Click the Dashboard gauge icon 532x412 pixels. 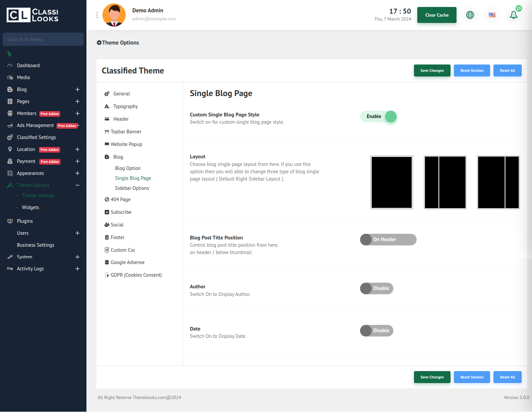(10, 66)
